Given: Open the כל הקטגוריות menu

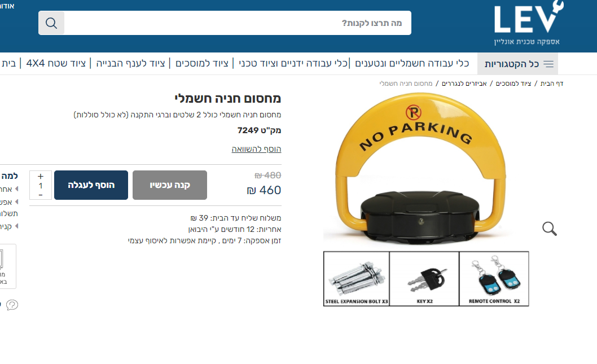Looking at the screenshot, I should [x=518, y=64].
